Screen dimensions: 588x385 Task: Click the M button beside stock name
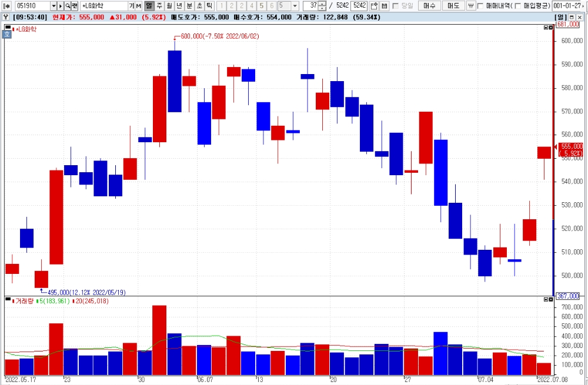click(138, 6)
